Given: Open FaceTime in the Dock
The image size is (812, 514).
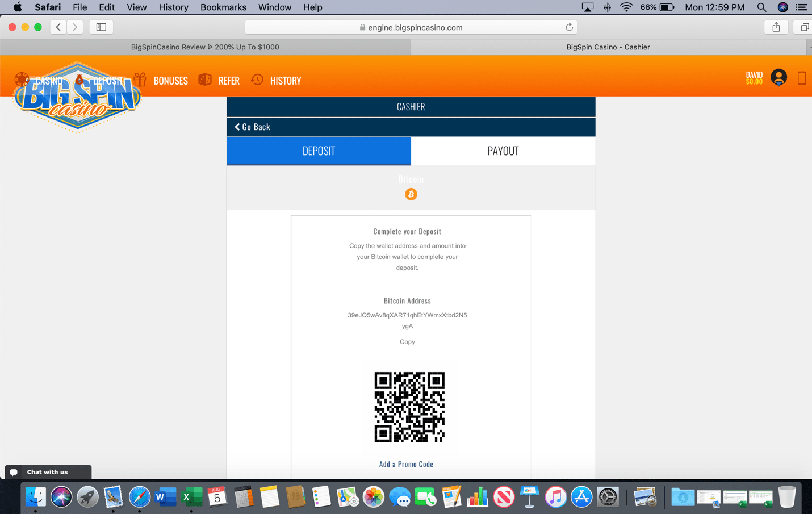Looking at the screenshot, I should click(425, 498).
